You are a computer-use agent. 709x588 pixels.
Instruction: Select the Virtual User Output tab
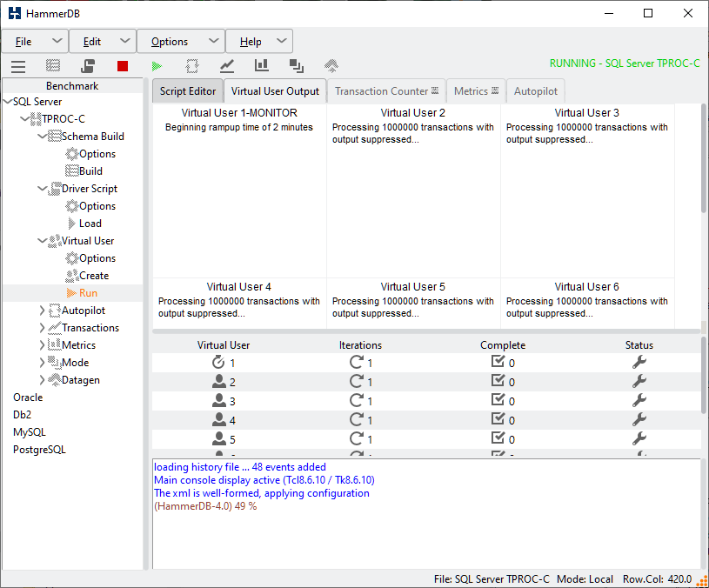tap(275, 90)
